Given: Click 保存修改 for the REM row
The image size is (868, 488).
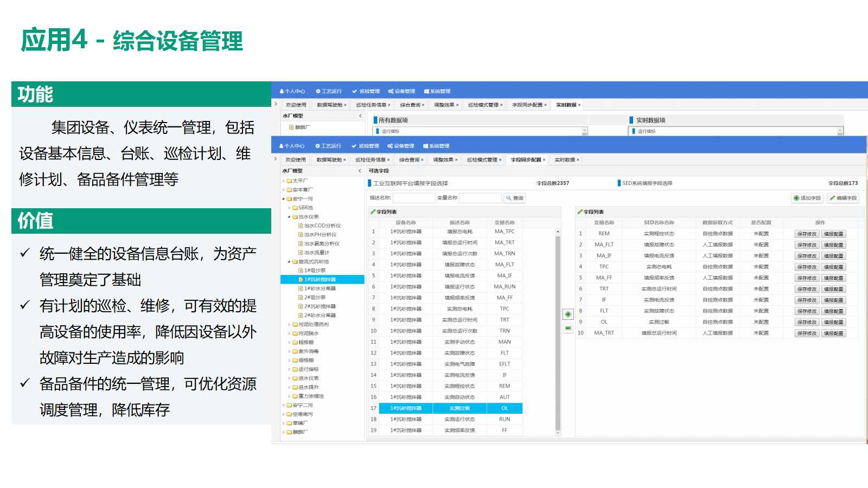Looking at the screenshot, I should coord(806,234).
